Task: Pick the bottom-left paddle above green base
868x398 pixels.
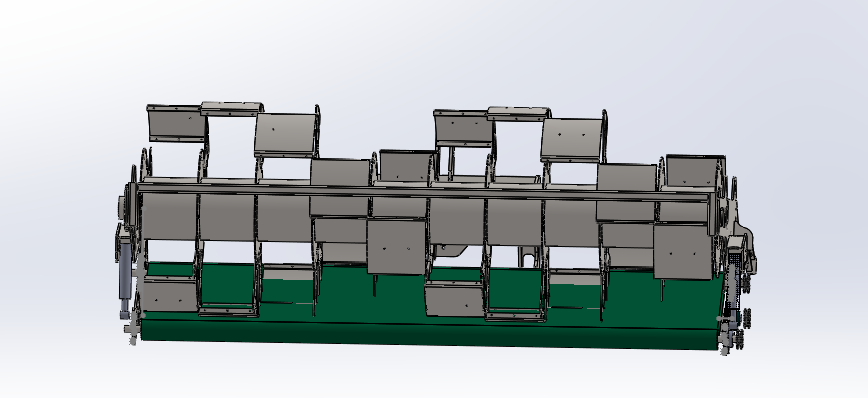Action: 169,296
